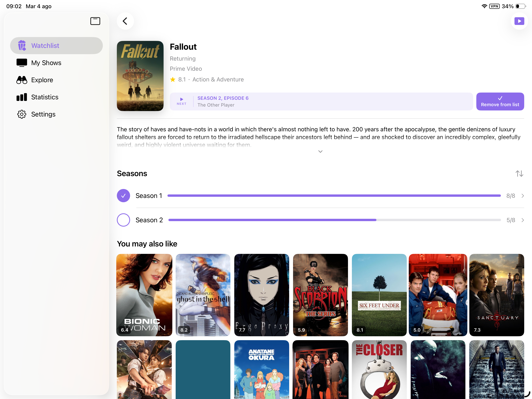This screenshot has height=399, width=532.
Task: Unmark Season 1 as watched
Action: coord(123,196)
